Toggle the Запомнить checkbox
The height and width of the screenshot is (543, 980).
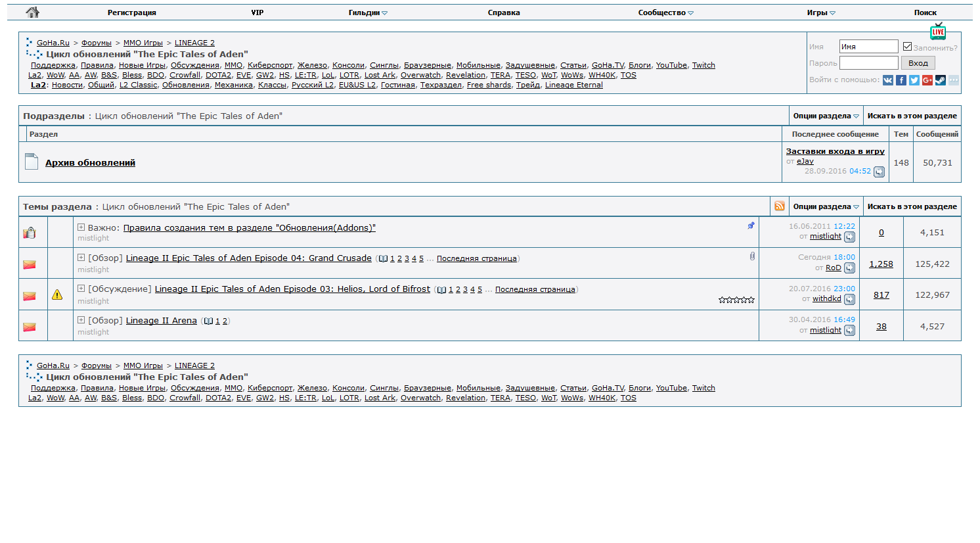(907, 47)
